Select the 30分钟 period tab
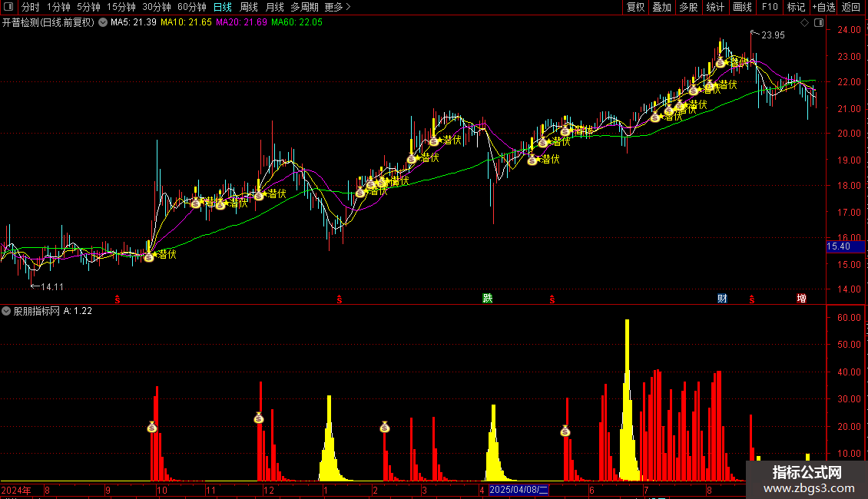The height and width of the screenshot is (499, 868). 156,7
